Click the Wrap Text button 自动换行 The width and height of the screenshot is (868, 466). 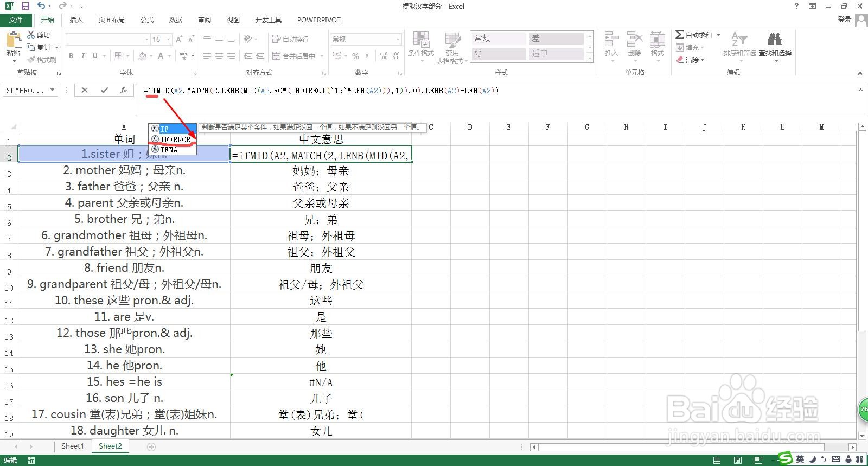coord(291,39)
